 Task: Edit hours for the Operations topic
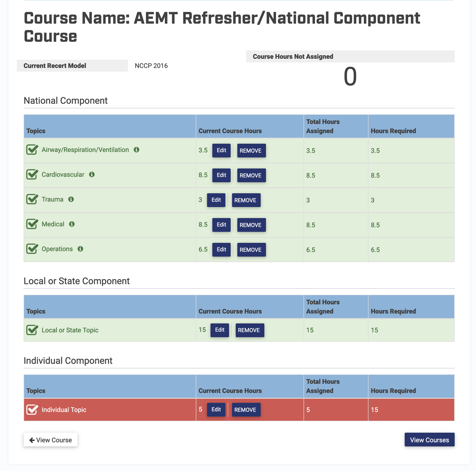221,250
